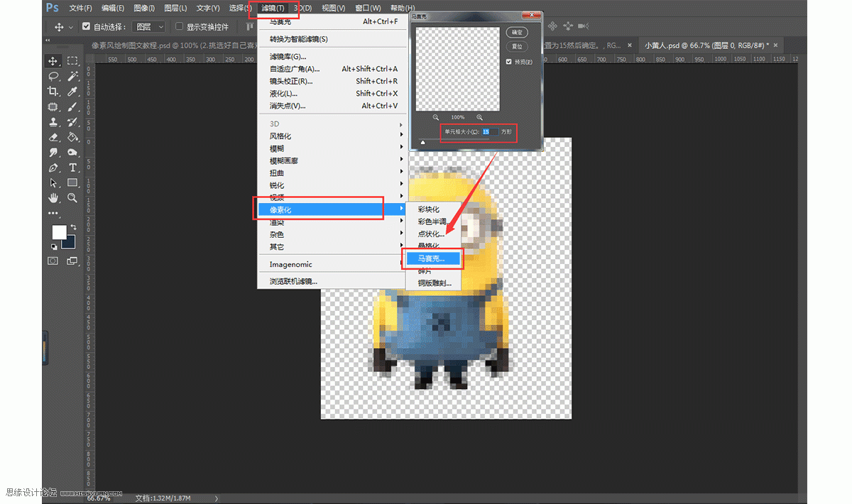852x504 pixels.
Task: Toggle Quick Mask mode icon
Action: click(53, 261)
